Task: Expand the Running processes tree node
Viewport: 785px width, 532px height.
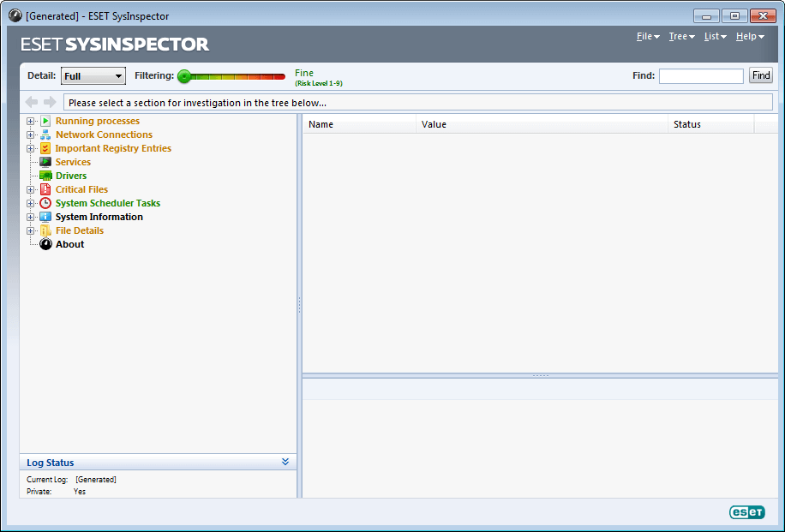Action: (x=30, y=121)
